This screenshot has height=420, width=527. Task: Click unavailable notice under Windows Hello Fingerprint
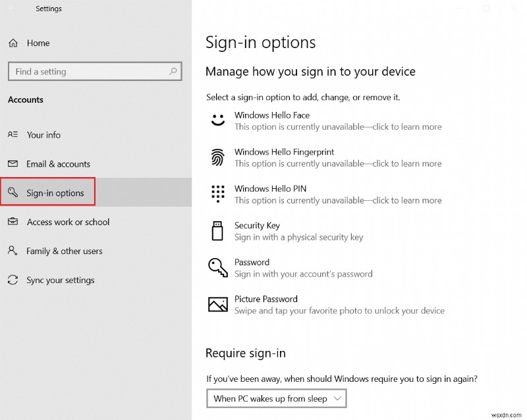(x=338, y=164)
